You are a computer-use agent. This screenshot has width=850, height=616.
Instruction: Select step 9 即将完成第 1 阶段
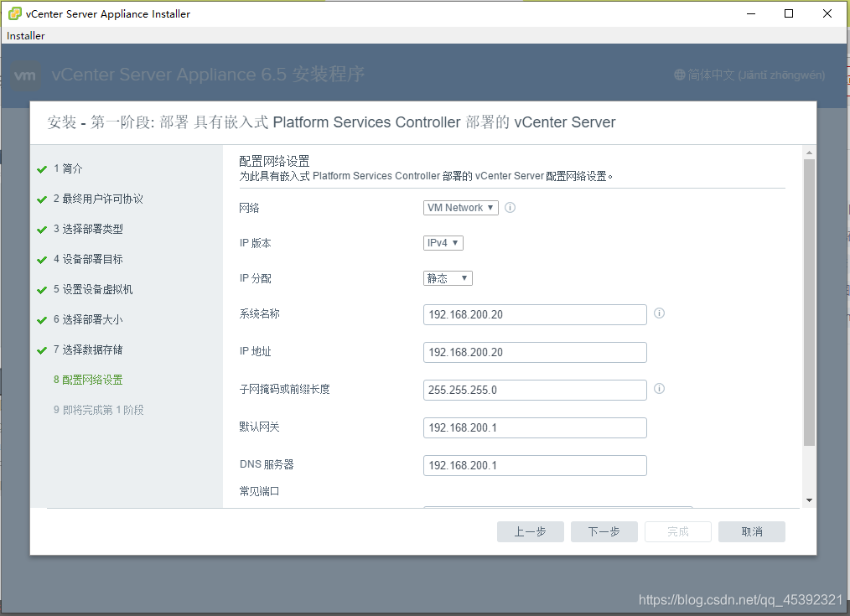coord(98,410)
